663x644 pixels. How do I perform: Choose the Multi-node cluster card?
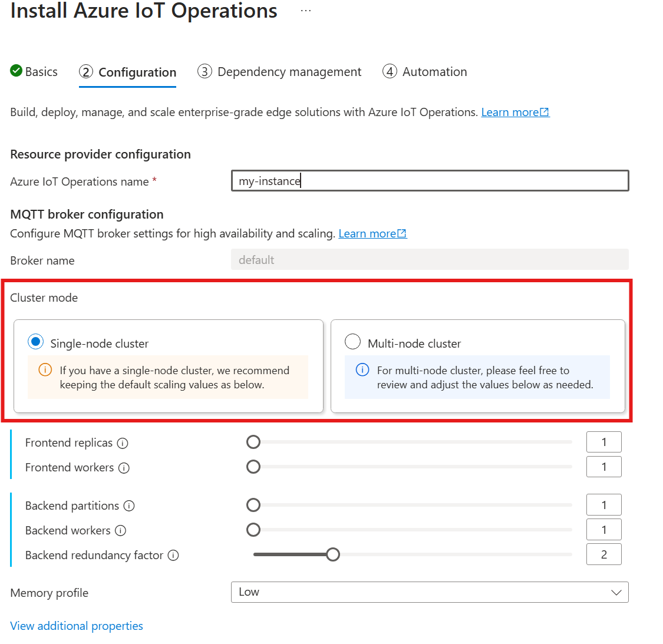(x=477, y=365)
